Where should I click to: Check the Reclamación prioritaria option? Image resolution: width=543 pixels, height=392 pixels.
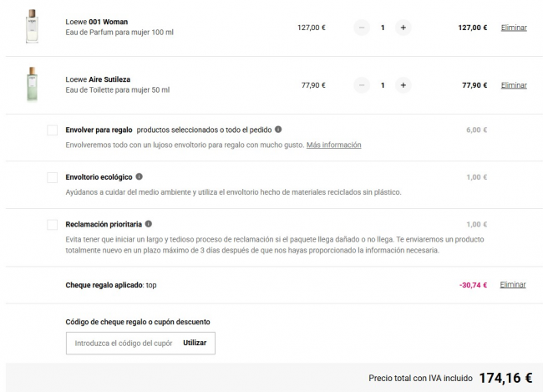[52, 225]
